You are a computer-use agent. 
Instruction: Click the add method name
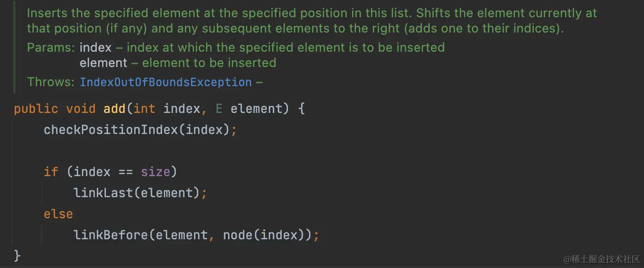click(115, 109)
